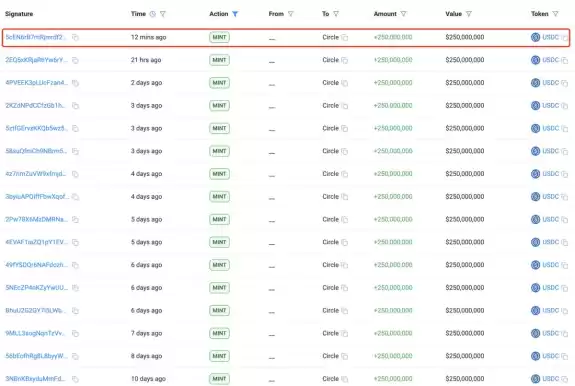Click the '12 mins ago' timestamp
Screen dimensions: 575x386
(149, 37)
